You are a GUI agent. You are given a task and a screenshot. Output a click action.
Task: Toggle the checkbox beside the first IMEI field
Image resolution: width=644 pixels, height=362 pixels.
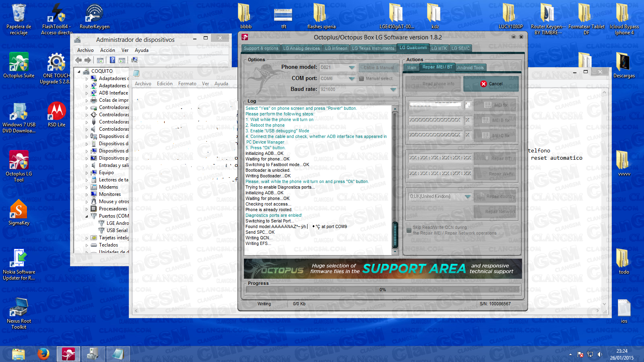pyautogui.click(x=468, y=105)
